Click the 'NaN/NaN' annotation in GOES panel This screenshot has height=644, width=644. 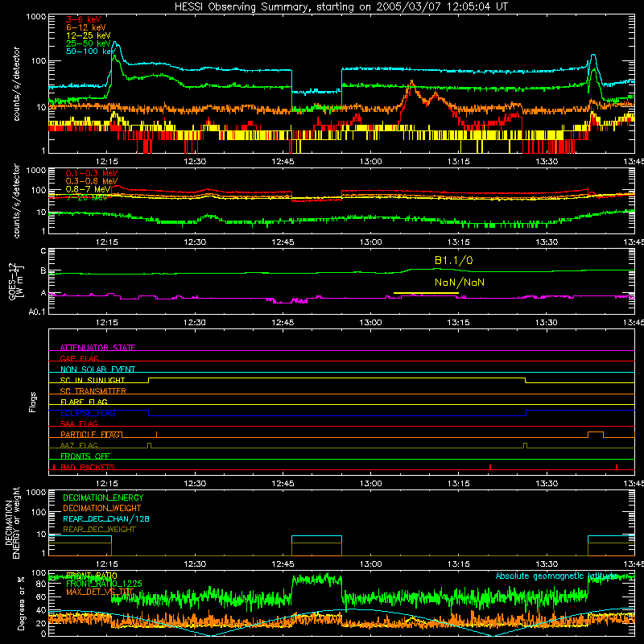coord(460,283)
